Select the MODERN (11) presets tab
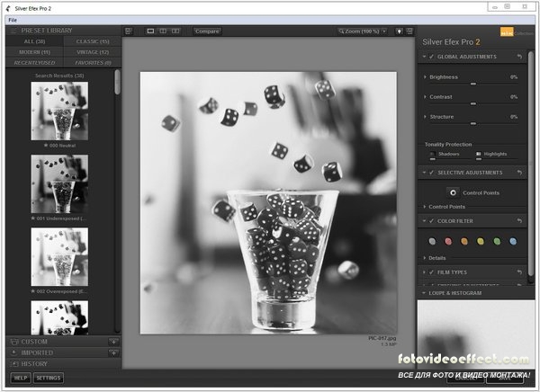540x392 pixels. 34,52
